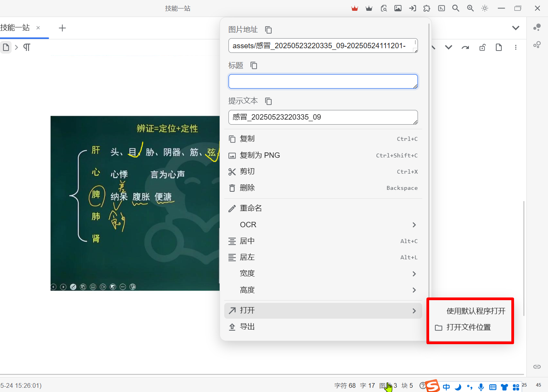
Task: Toggle the sun appearance mode icon
Action: [485, 8]
